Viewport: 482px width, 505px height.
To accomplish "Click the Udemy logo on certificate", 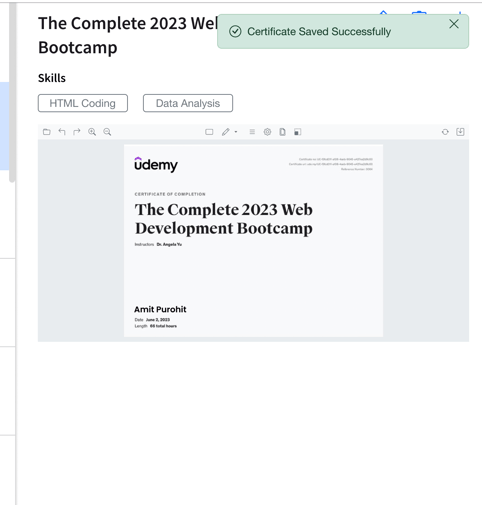I will pos(156,165).
